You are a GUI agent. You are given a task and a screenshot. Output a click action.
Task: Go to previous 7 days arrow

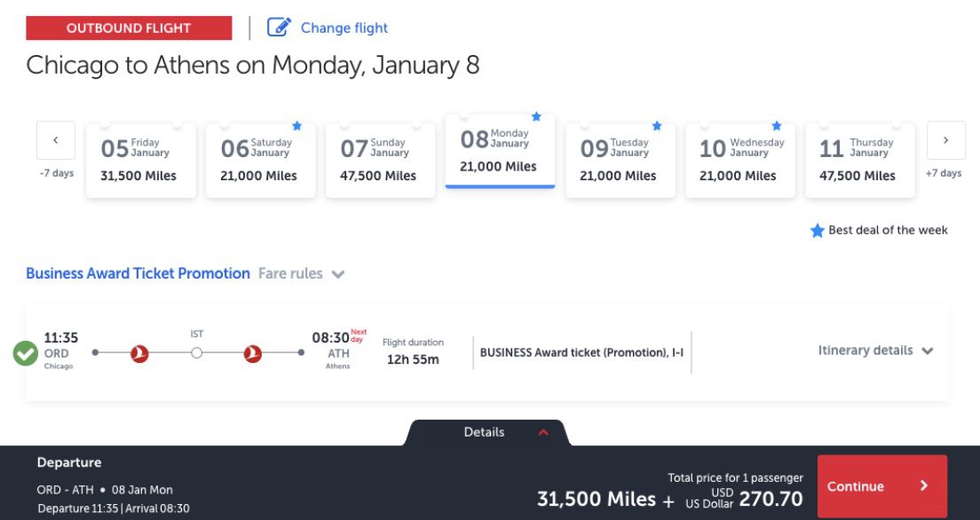[x=56, y=140]
